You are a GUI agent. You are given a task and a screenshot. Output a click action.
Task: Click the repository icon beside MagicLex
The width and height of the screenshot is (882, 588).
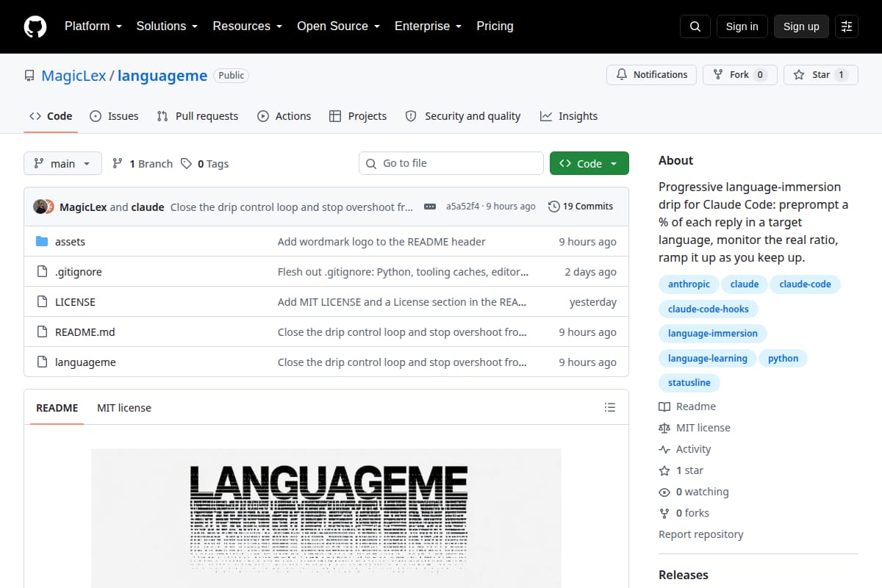coord(29,76)
